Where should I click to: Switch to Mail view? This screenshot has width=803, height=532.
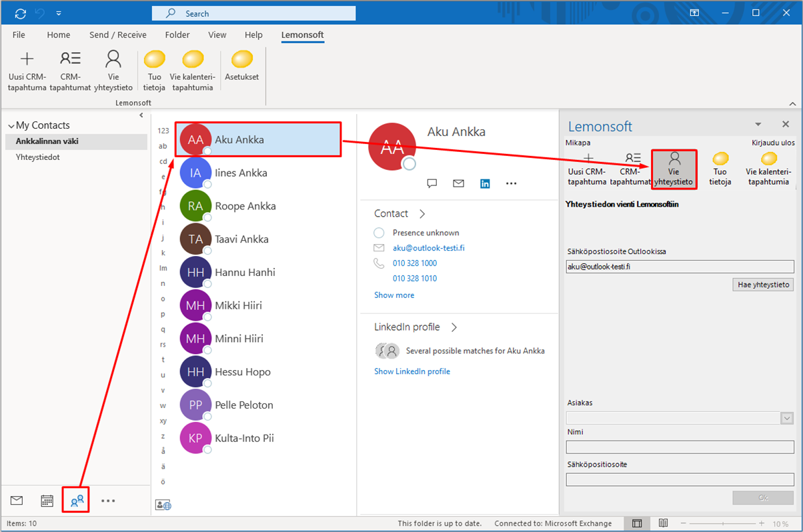tap(17, 500)
